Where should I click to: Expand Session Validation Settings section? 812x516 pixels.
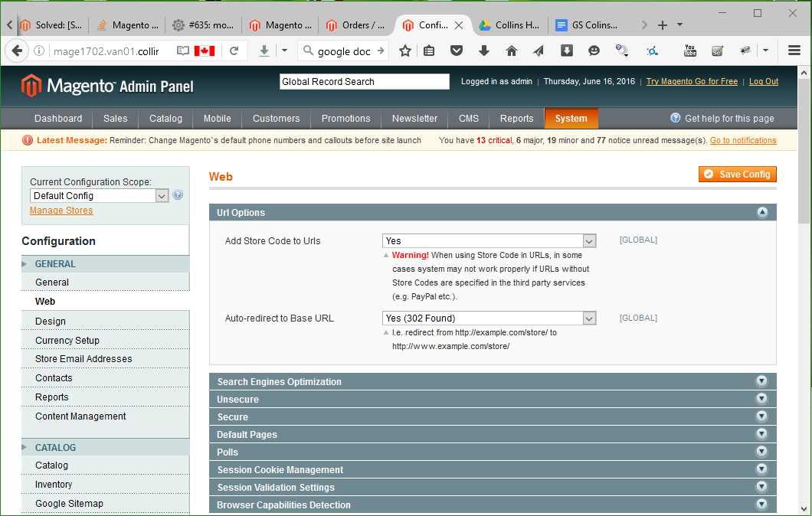tap(761, 487)
